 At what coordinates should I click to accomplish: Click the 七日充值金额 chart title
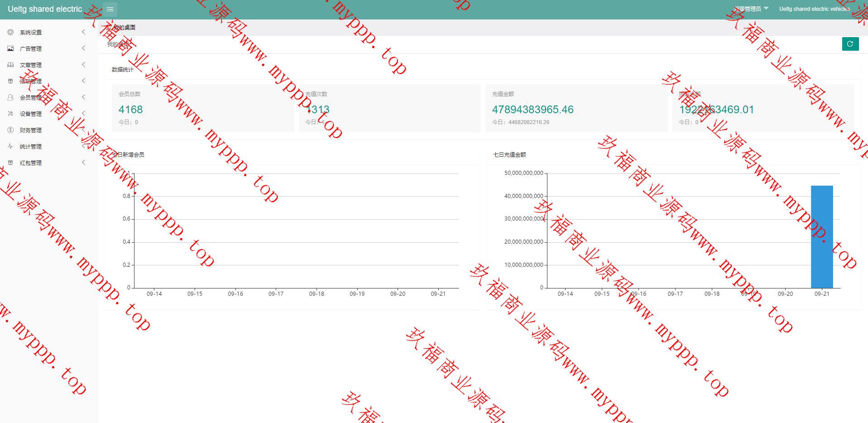[x=510, y=155]
